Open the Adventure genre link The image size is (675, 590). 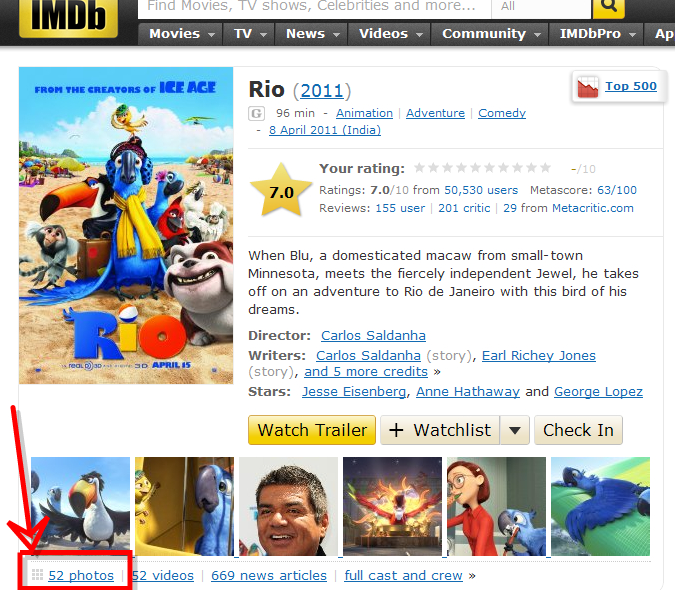(435, 113)
